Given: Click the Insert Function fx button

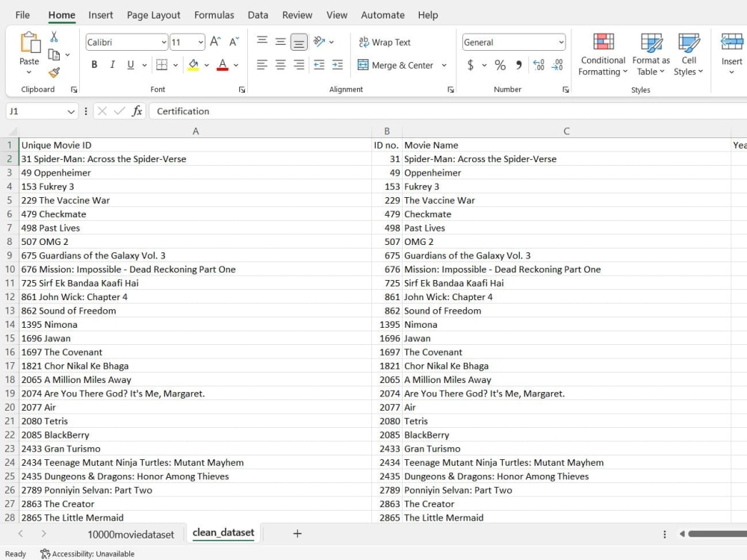Looking at the screenshot, I should pyautogui.click(x=136, y=111).
